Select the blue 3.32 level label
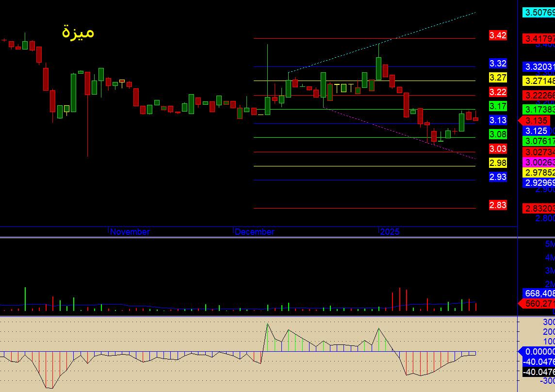The image size is (555, 392). [x=498, y=64]
